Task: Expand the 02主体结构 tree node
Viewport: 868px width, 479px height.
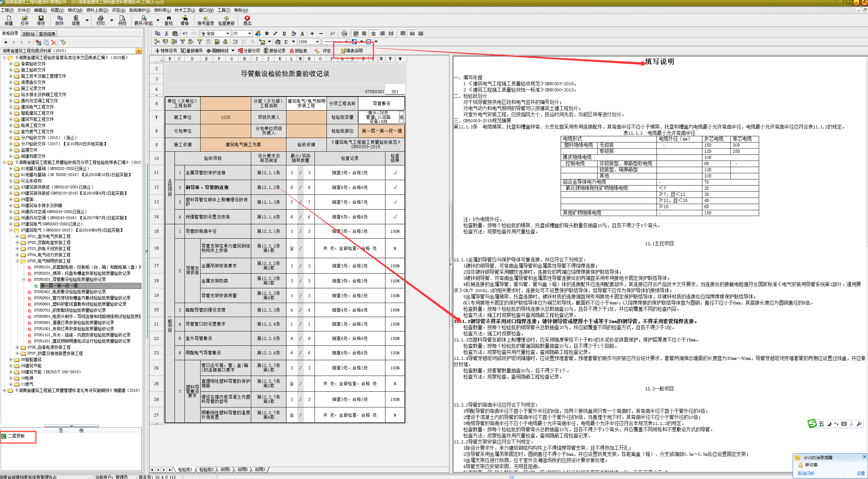Action: tap(11, 181)
